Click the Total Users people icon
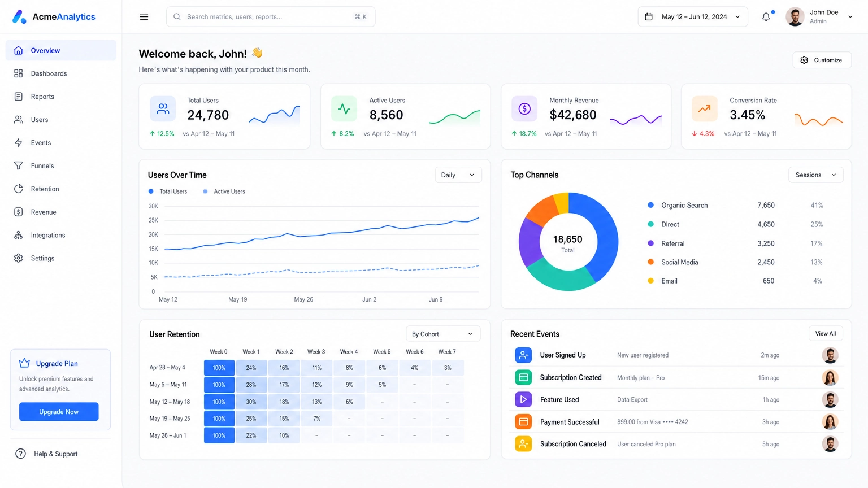This screenshot has height=488, width=868. [x=163, y=109]
